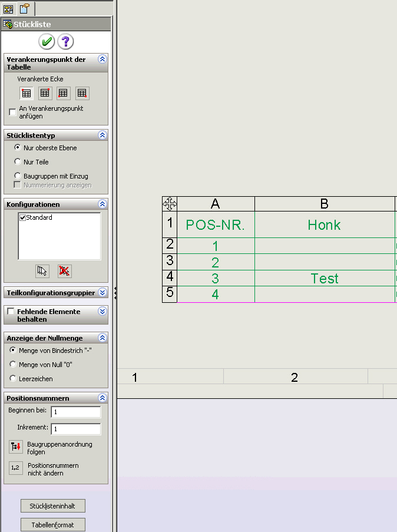Select row 3 header of table

pos(170,262)
